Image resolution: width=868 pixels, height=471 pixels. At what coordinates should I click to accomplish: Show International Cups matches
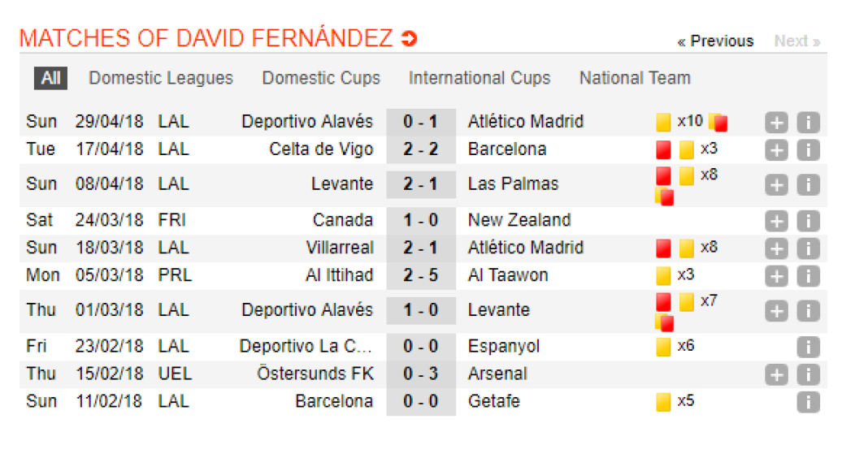click(480, 78)
